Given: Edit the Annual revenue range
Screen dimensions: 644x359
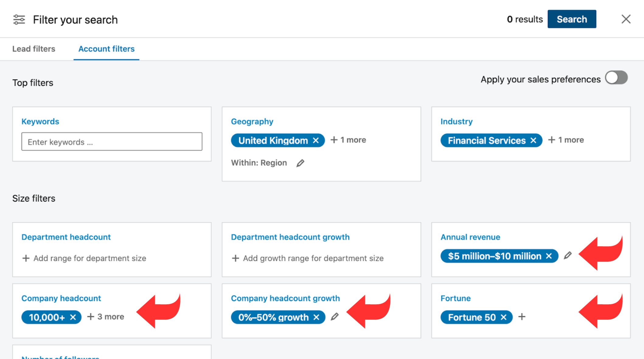Looking at the screenshot, I should click(568, 256).
